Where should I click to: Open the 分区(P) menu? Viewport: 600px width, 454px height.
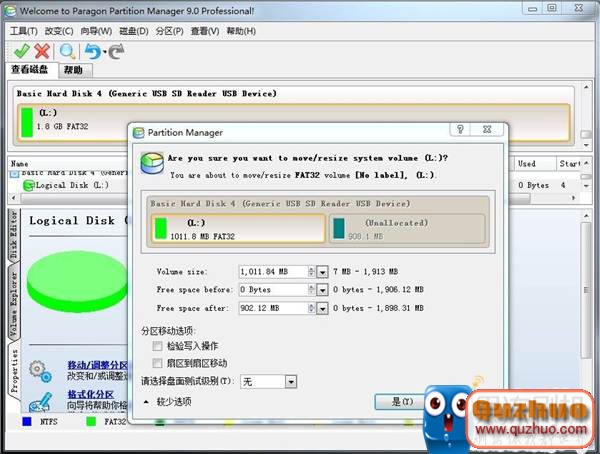(x=170, y=31)
